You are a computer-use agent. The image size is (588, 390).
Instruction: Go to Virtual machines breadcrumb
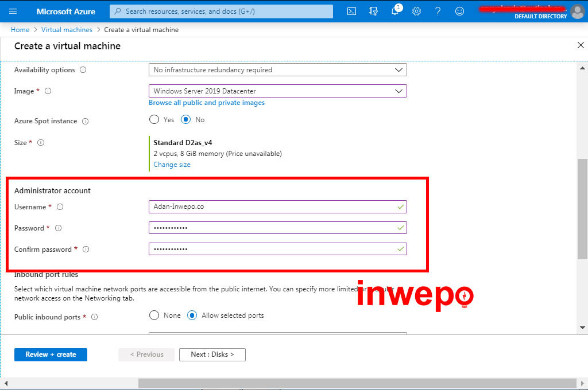[x=67, y=30]
